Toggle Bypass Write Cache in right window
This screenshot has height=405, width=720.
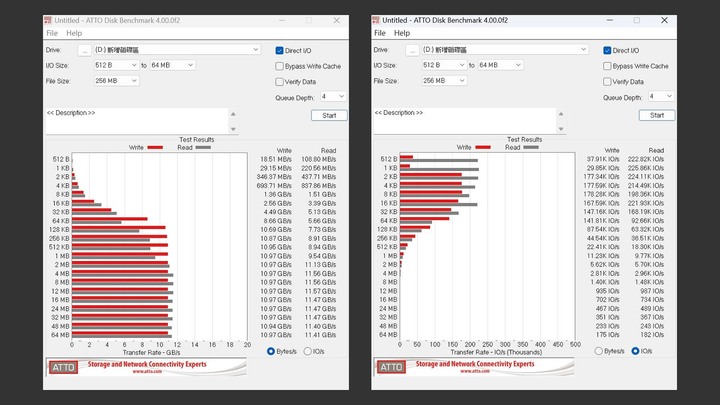click(x=607, y=66)
